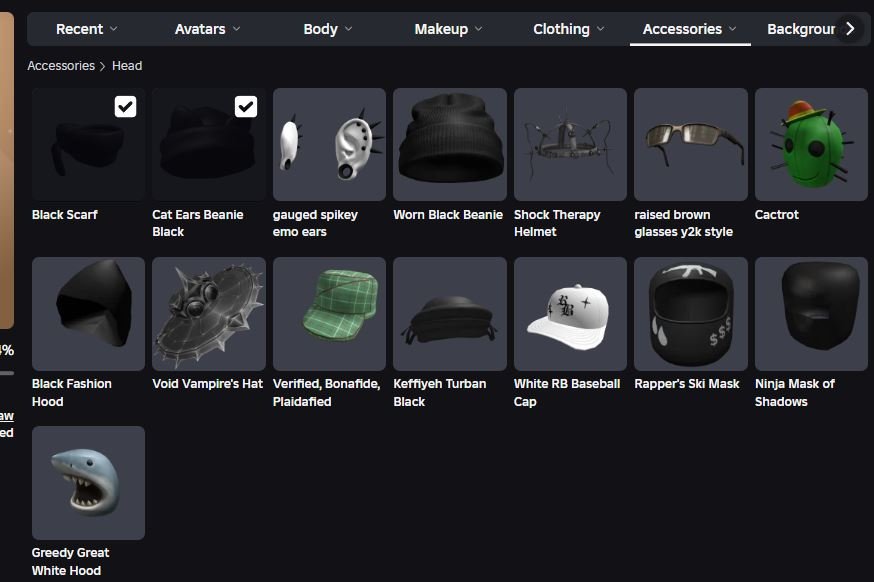This screenshot has width=874, height=582.
Task: Choose the Void Vampire's Hat item
Action: point(209,314)
